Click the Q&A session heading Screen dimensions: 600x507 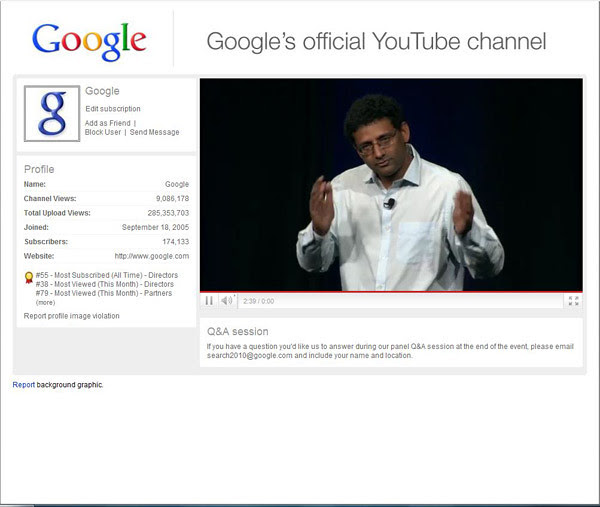(x=238, y=331)
